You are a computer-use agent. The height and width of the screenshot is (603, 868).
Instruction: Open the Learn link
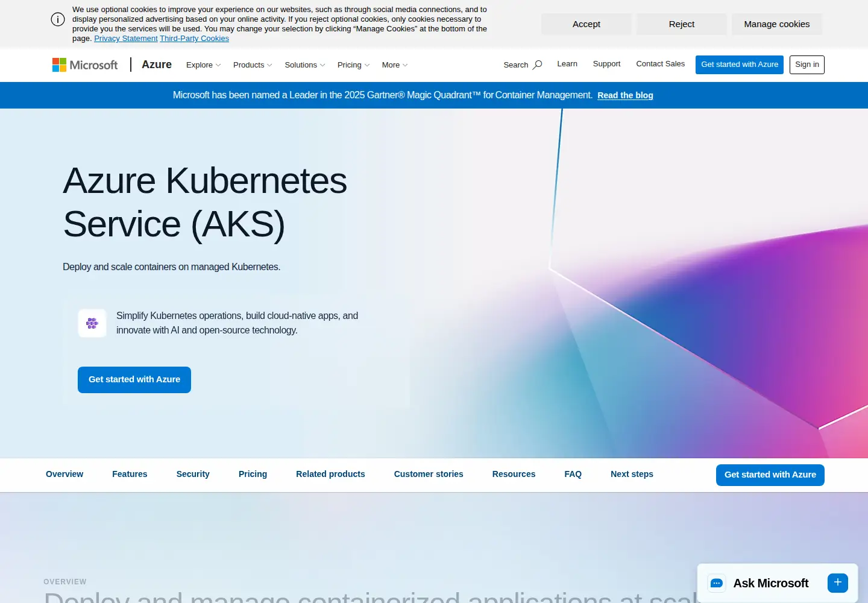[567, 64]
